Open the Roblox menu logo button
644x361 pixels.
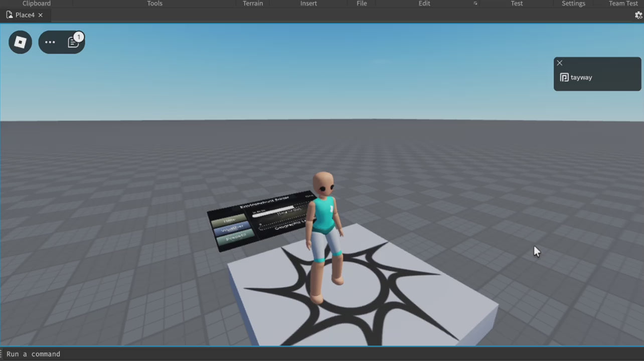(20, 42)
